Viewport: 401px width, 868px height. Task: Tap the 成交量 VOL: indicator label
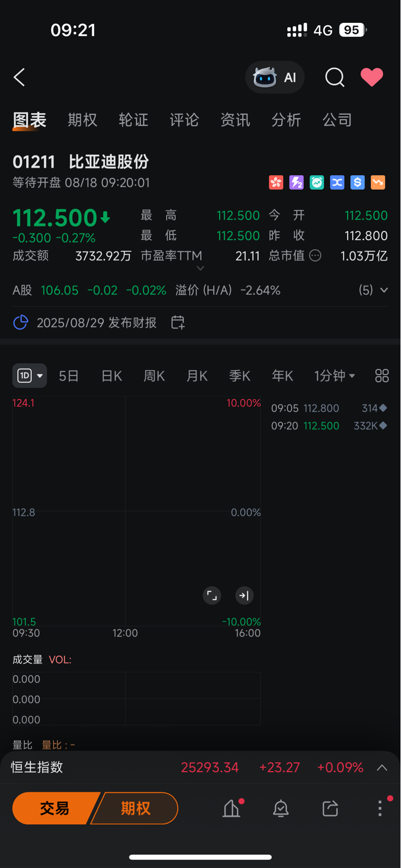click(x=42, y=659)
